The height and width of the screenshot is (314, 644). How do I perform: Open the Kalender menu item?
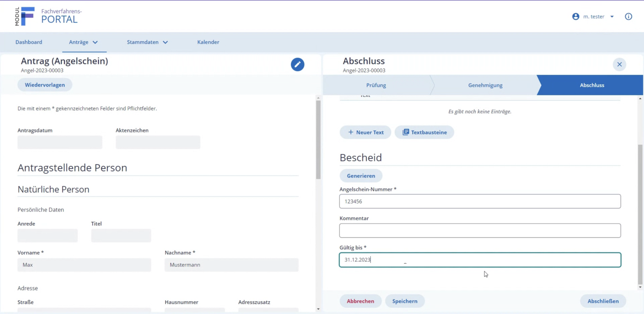click(x=208, y=42)
